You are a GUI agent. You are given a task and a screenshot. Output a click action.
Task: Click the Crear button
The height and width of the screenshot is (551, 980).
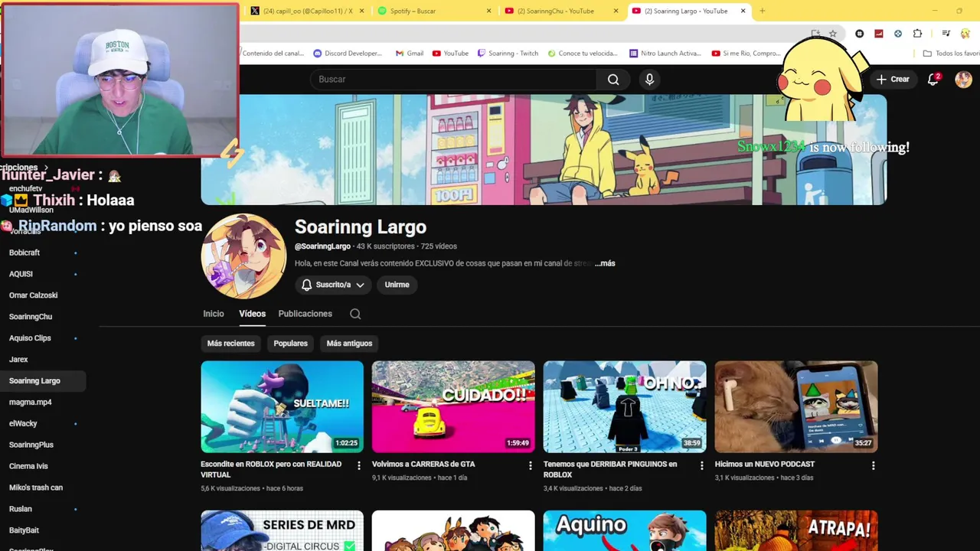coord(893,79)
